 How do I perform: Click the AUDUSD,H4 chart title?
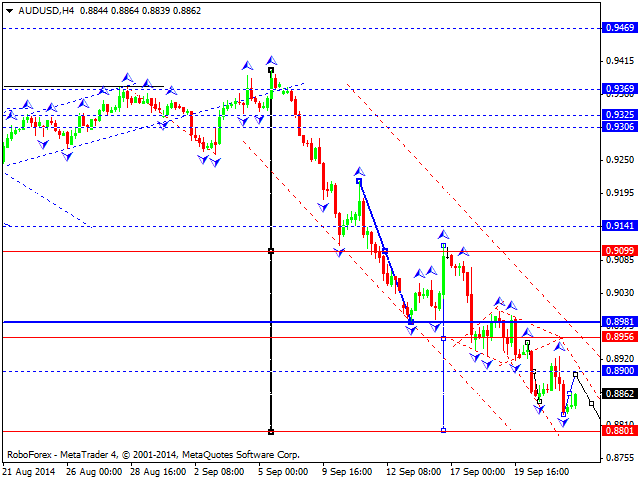(x=35, y=9)
